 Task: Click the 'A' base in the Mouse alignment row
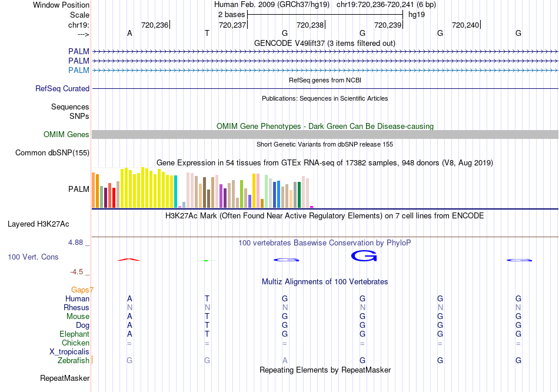129,317
